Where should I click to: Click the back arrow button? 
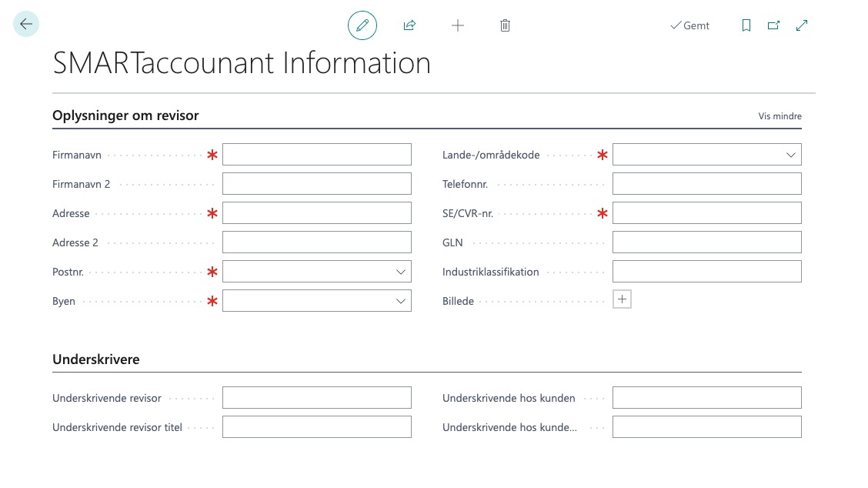(26, 25)
